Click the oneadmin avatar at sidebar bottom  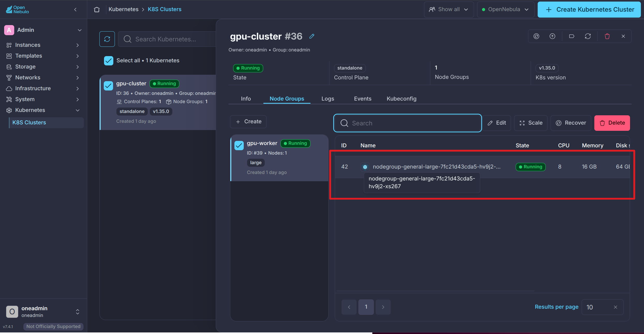click(12, 312)
